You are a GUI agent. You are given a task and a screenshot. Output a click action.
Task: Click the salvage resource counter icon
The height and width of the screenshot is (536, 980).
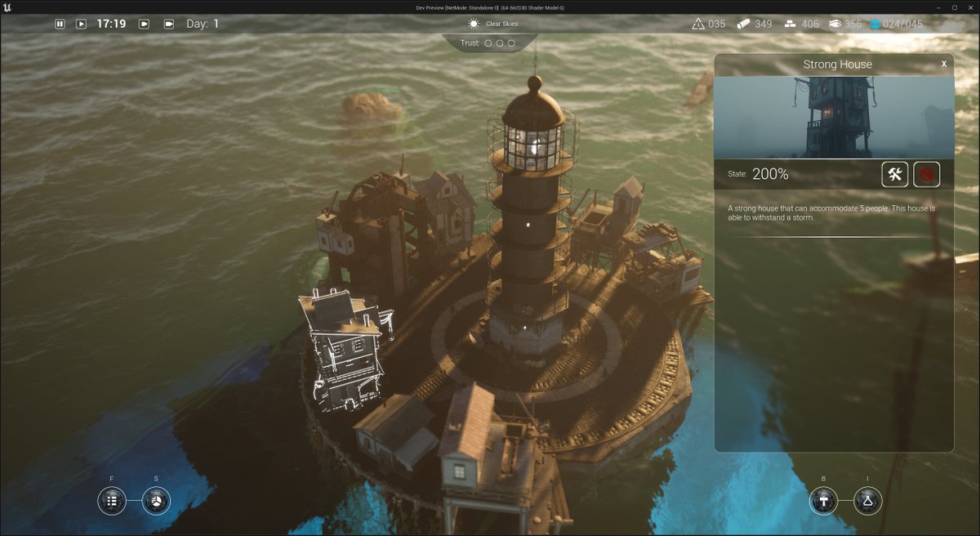[699, 24]
